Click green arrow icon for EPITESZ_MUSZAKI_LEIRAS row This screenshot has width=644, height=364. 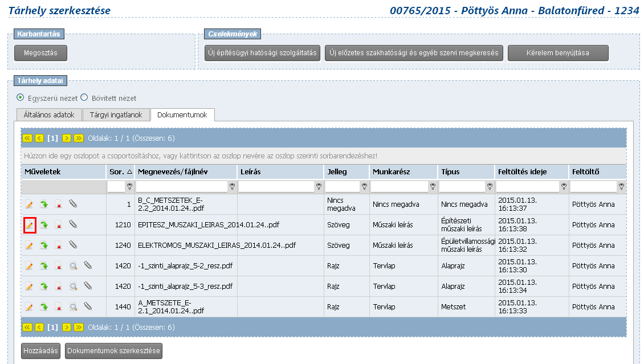[x=44, y=224]
